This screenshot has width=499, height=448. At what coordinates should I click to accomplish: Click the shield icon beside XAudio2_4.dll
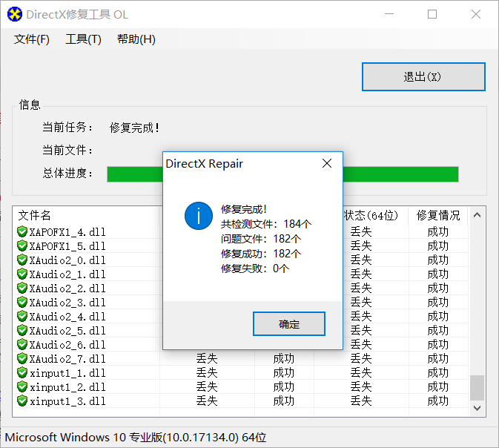(22, 316)
